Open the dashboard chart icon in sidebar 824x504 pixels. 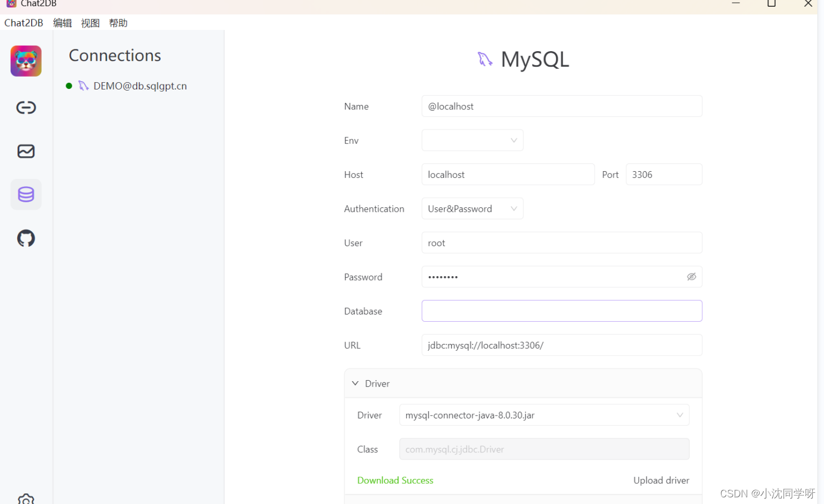(x=26, y=151)
